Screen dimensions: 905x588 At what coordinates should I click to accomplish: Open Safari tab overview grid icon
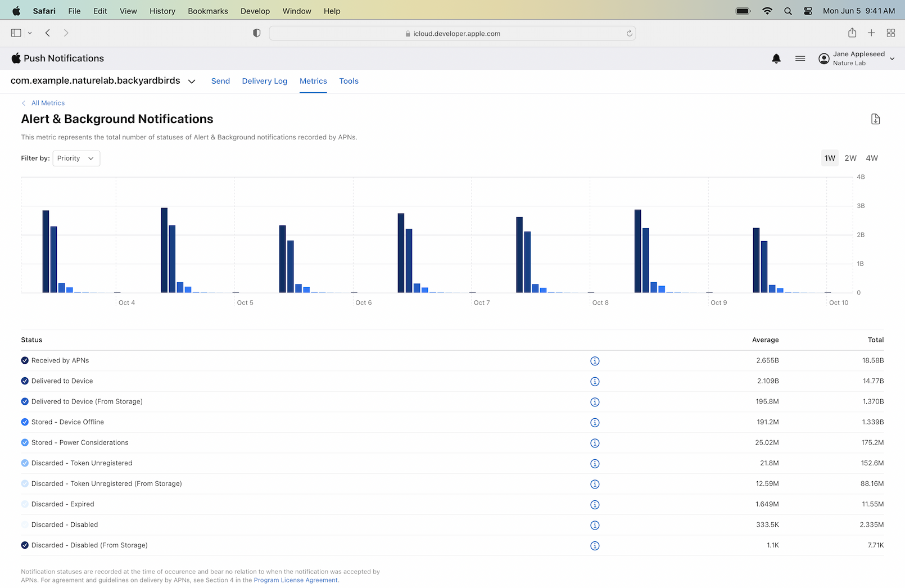(890, 33)
